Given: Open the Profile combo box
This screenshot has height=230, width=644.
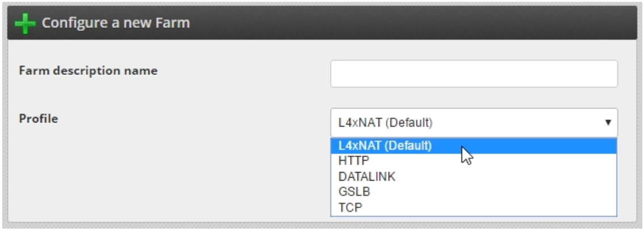Looking at the screenshot, I should [474, 123].
